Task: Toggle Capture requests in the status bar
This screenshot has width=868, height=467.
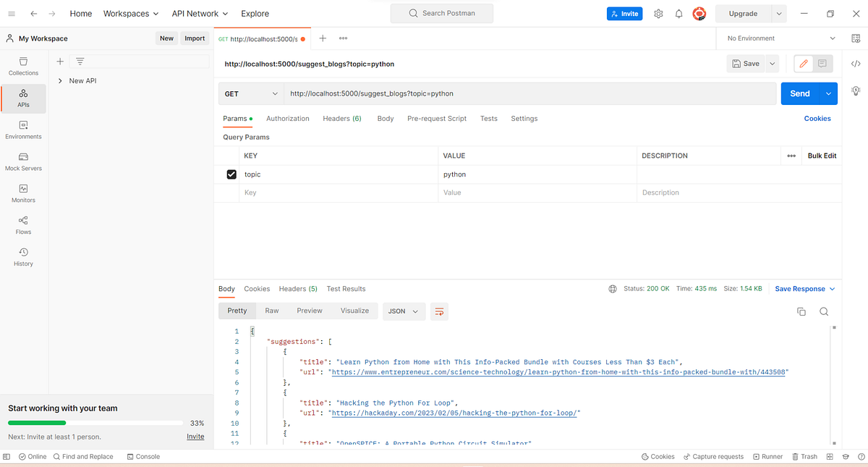Action: 713,456
